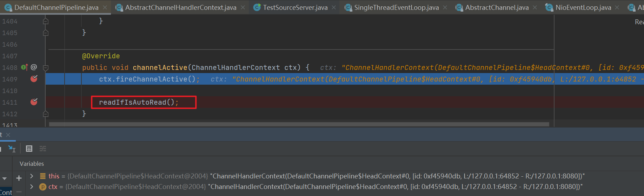This screenshot has height=196, width=644.
Task: Toggle the breakpoint on line 1409
Action: (34, 79)
